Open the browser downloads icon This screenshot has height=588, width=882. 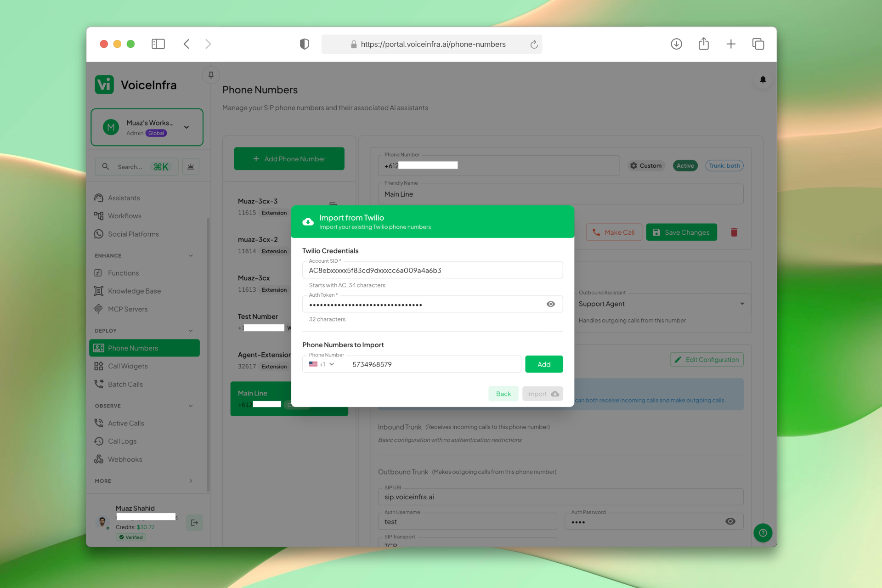pos(676,44)
